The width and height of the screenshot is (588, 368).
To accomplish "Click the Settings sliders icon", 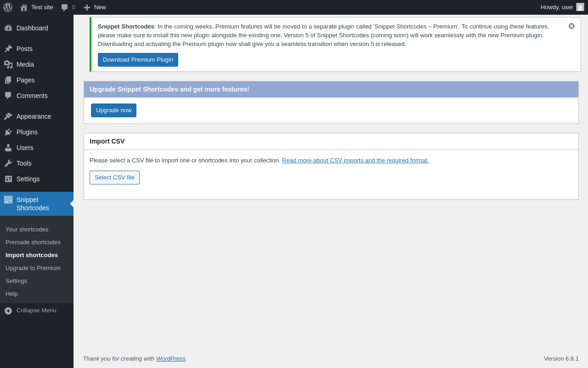I will pyautogui.click(x=8, y=179).
